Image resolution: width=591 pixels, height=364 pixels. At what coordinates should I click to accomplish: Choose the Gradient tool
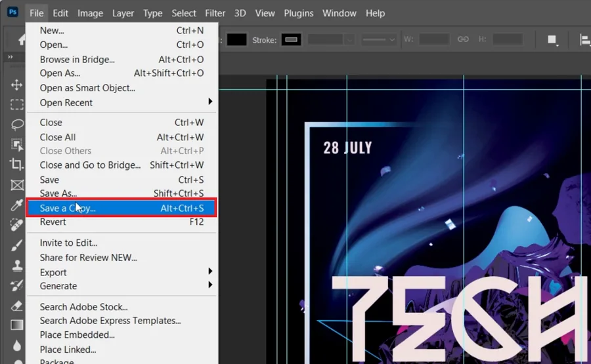tap(16, 325)
